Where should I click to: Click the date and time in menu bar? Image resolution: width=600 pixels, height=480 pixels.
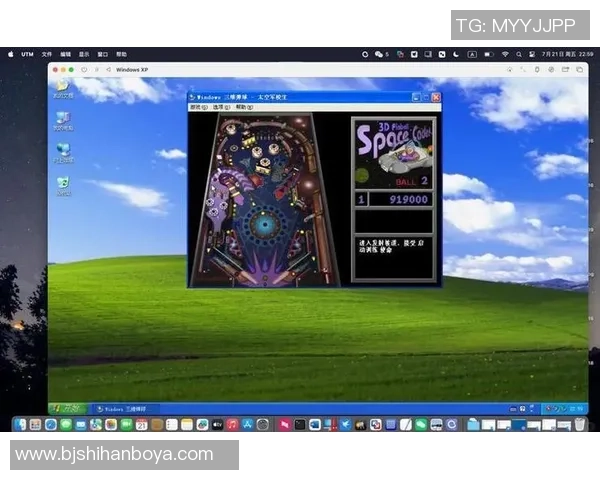click(567, 54)
